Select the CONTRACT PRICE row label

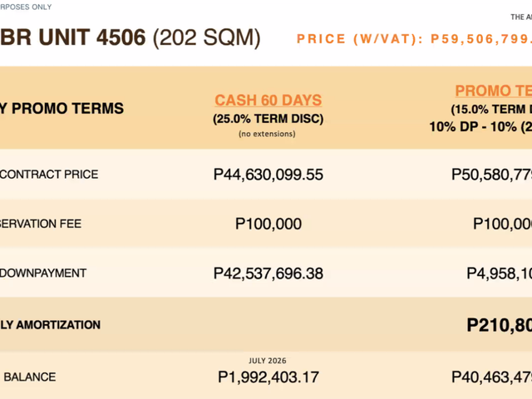pos(49,175)
